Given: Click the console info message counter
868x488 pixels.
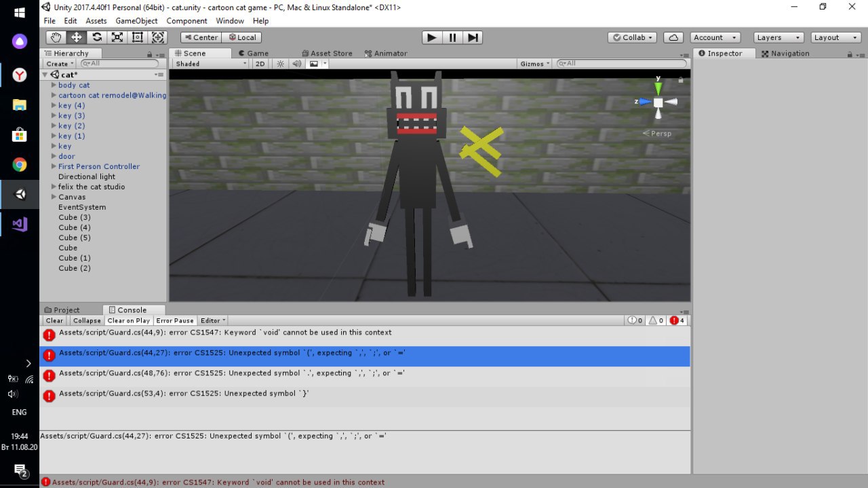Looking at the screenshot, I should [x=635, y=320].
